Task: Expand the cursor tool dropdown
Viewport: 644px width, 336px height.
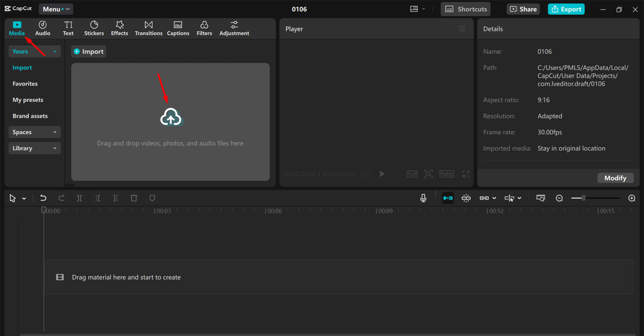Action: pyautogui.click(x=24, y=198)
